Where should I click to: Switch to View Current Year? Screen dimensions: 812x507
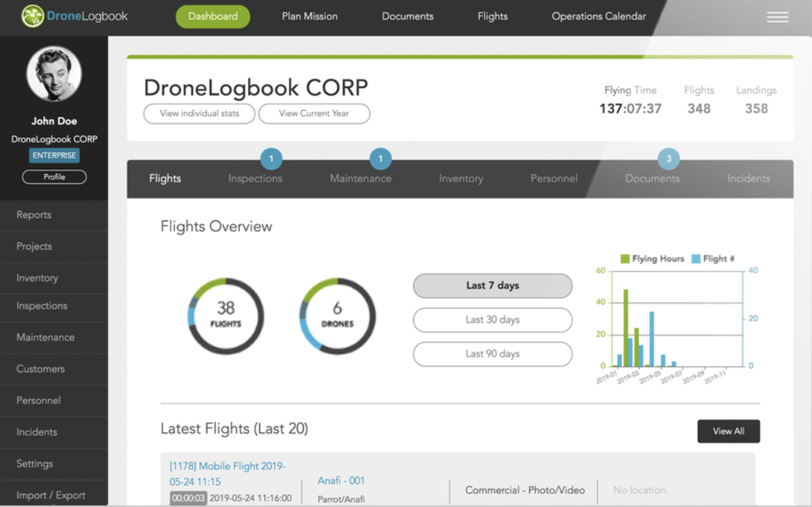[x=314, y=114]
